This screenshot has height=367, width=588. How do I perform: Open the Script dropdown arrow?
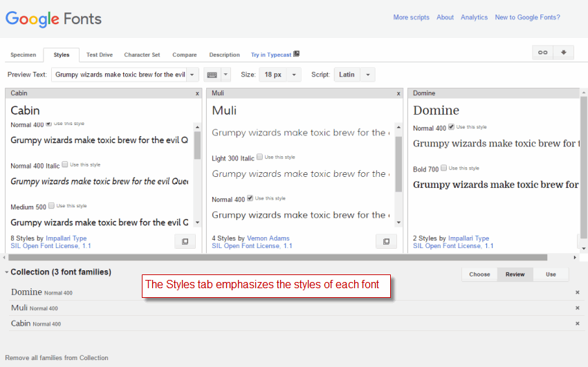pyautogui.click(x=368, y=75)
